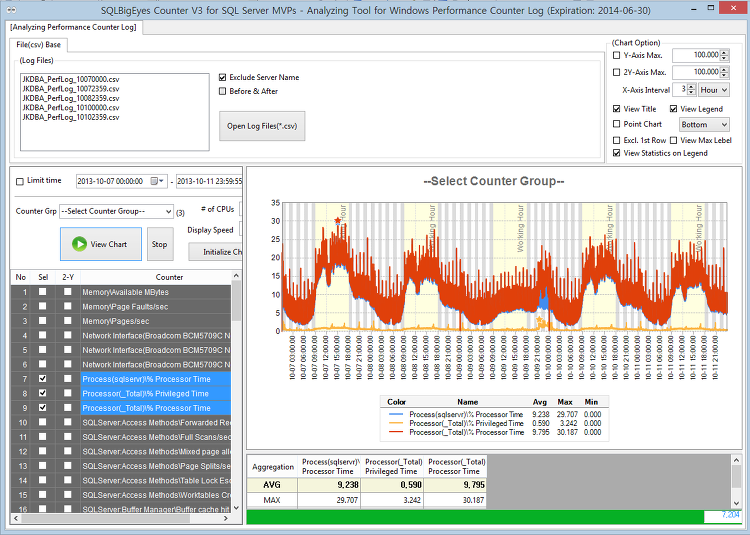Select the Analyzing Performance Counter Log tab

tap(73, 26)
